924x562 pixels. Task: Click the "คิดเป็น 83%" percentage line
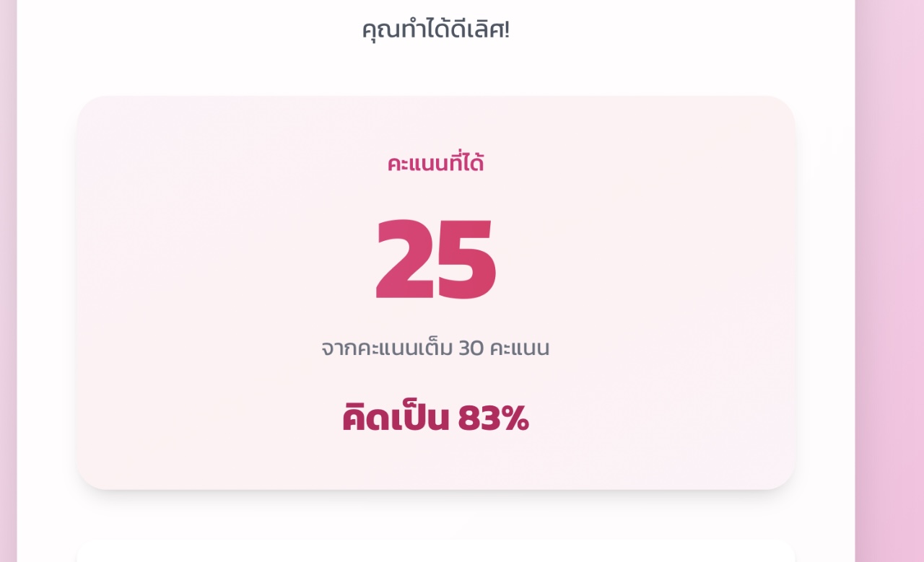435,418
